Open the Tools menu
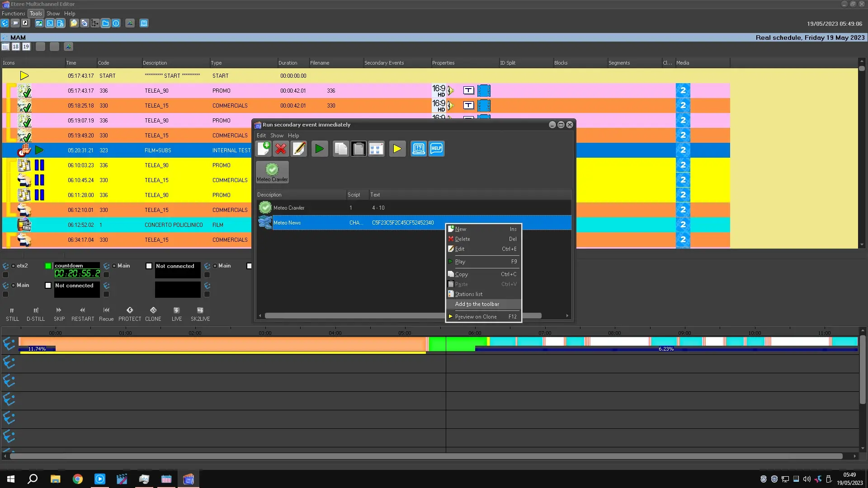Screen dimensions: 868x488 [x=36, y=14]
